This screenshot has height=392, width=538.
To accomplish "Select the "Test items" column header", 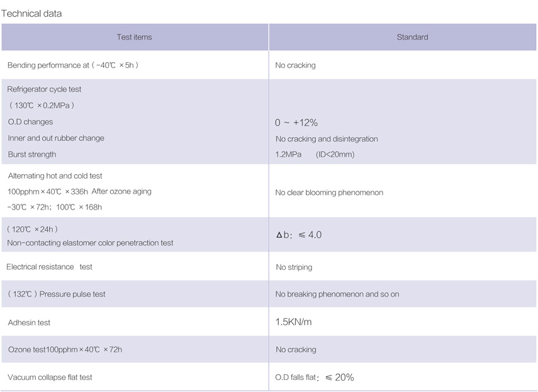I will click(134, 37).
